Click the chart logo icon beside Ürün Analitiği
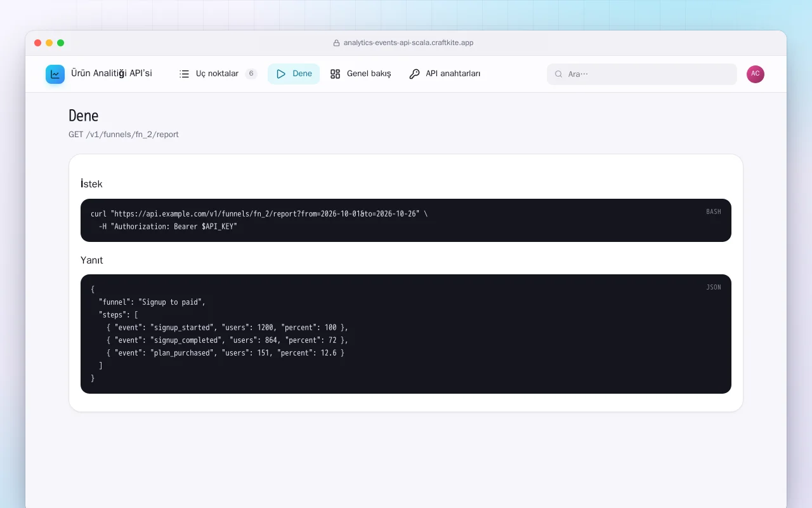Image resolution: width=812 pixels, height=508 pixels. coord(55,74)
